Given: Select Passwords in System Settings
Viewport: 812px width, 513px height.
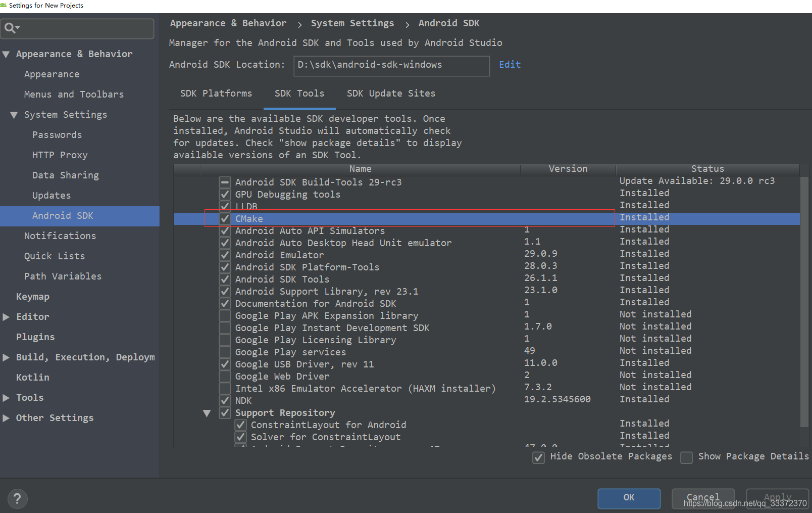Looking at the screenshot, I should (57, 135).
